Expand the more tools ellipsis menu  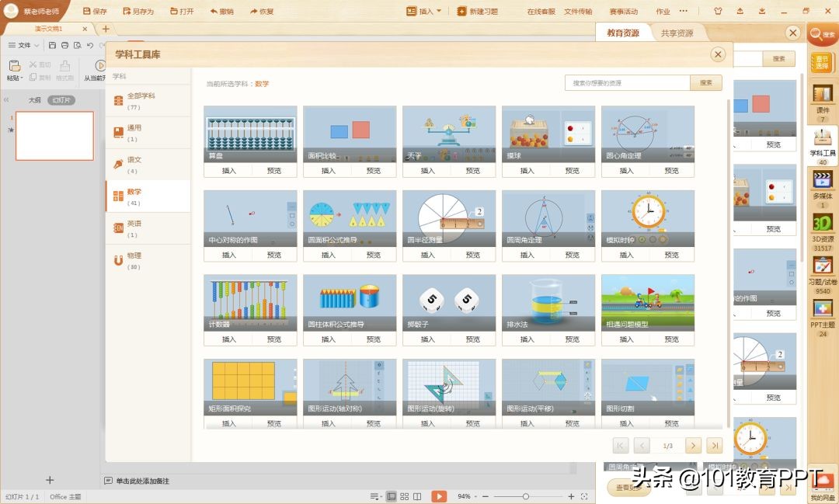[683, 11]
